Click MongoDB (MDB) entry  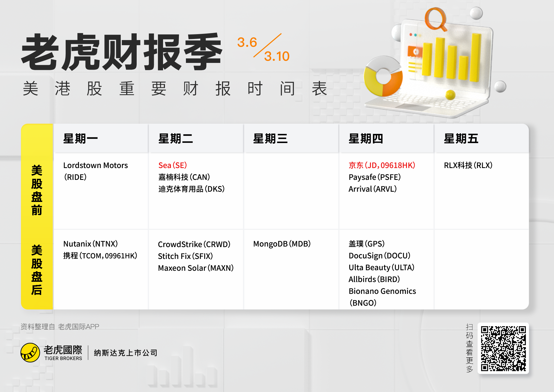282,244
